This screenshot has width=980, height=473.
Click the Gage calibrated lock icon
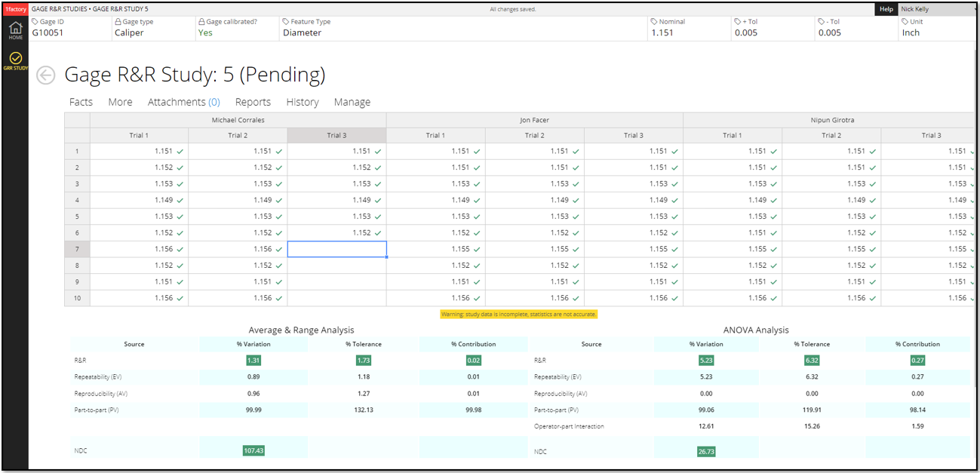tap(201, 22)
